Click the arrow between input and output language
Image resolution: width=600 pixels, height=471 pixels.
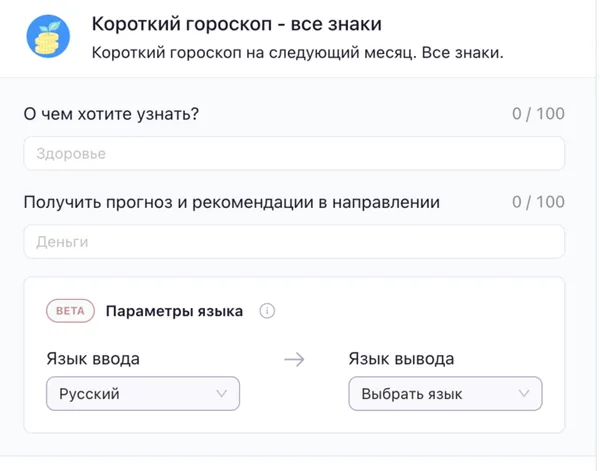point(294,360)
